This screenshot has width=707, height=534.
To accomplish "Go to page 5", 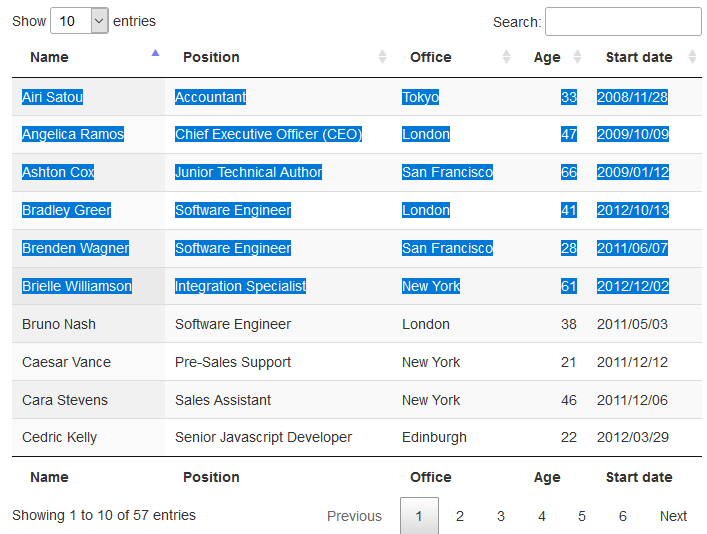I will tap(582, 516).
